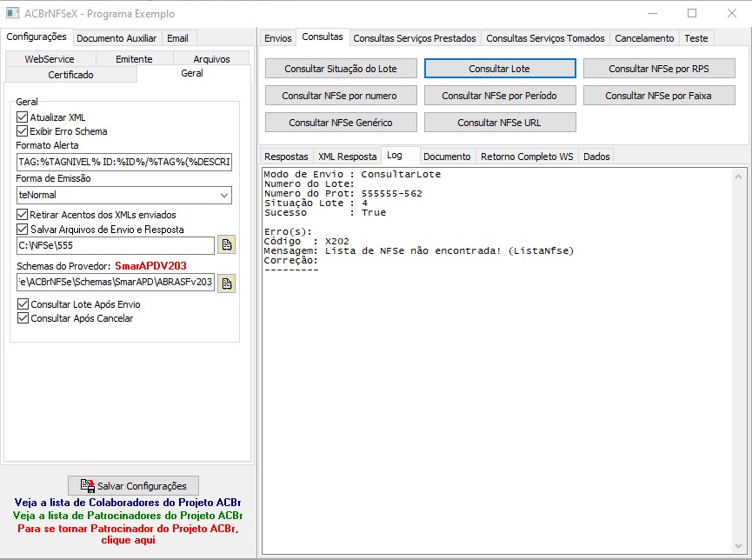
Task: Click Consultar NFSe por Período button
Action: pos(500,96)
